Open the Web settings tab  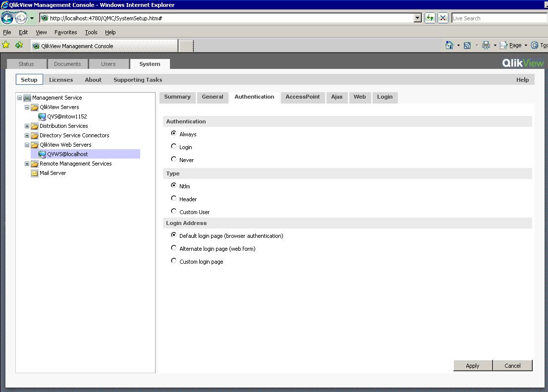pos(360,97)
